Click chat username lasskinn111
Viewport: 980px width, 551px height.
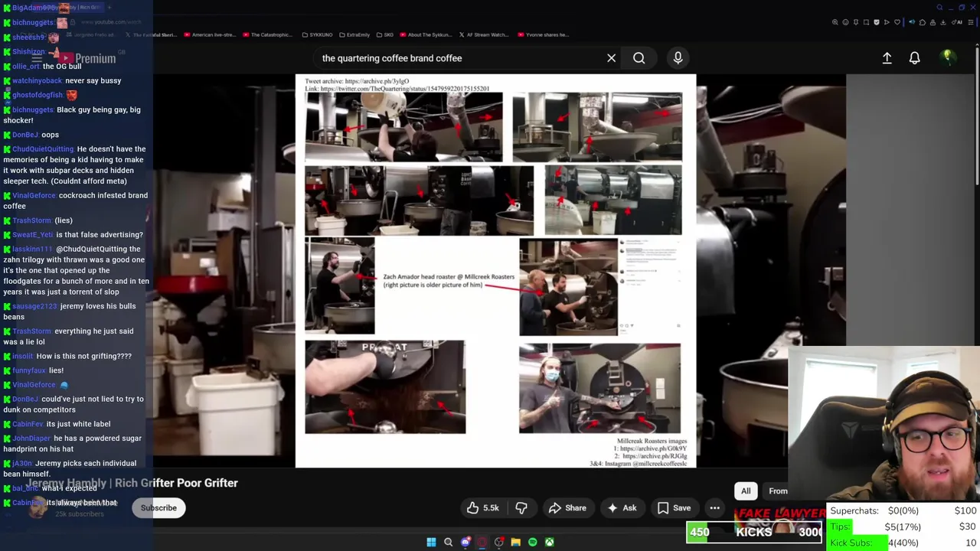coord(32,249)
